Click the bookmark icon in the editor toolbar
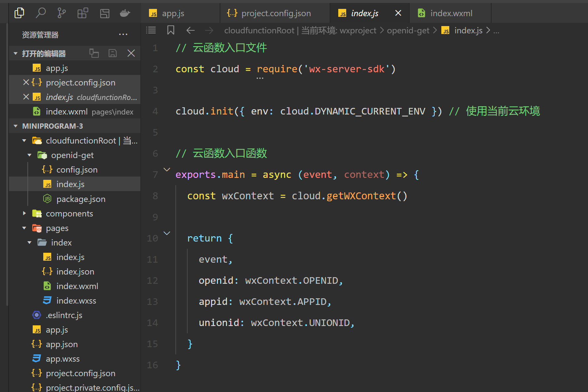 pyautogui.click(x=170, y=30)
